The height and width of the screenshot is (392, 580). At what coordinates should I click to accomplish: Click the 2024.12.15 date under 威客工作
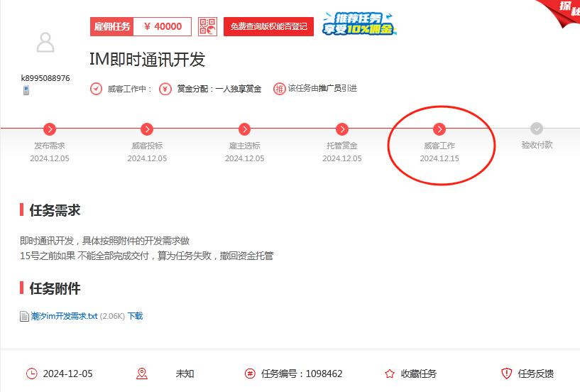(x=439, y=158)
